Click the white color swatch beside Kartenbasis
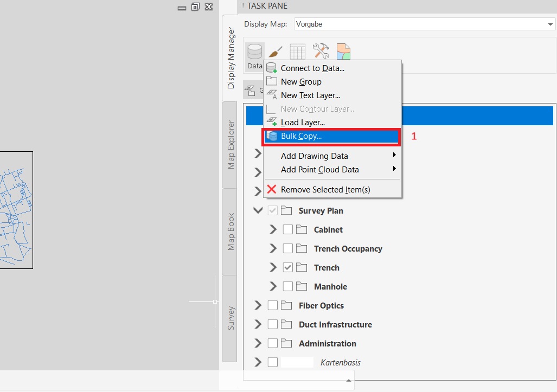 (297, 363)
